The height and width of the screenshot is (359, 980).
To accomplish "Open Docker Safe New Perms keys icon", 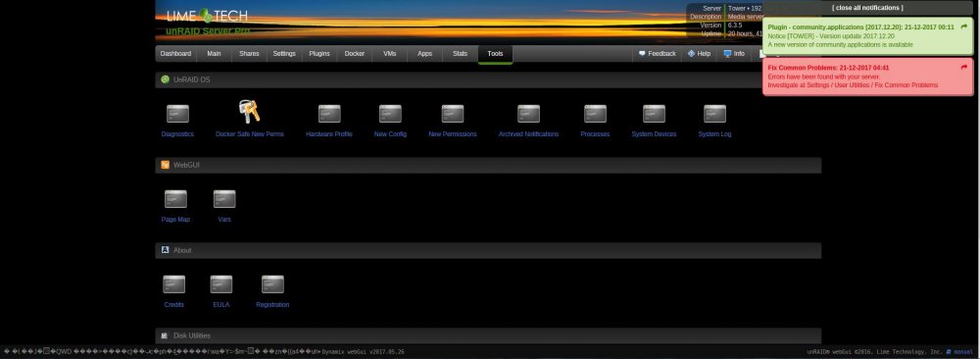I will pyautogui.click(x=249, y=112).
